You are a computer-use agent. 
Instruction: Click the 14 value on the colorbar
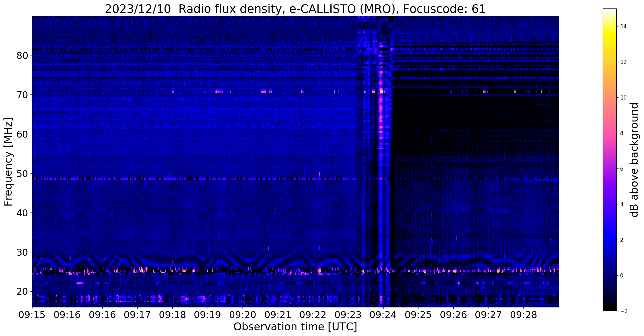623,26
